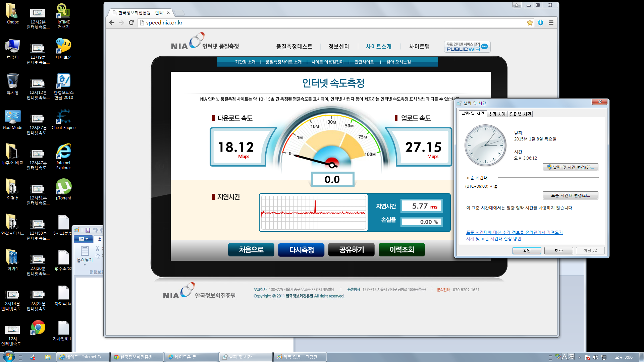Click 표준 시간대 변경 button
The height and width of the screenshot is (362, 644).
[570, 195]
